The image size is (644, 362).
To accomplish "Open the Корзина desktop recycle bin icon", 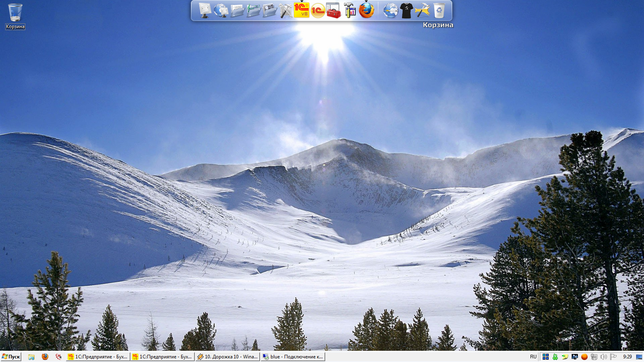I will (x=15, y=16).
